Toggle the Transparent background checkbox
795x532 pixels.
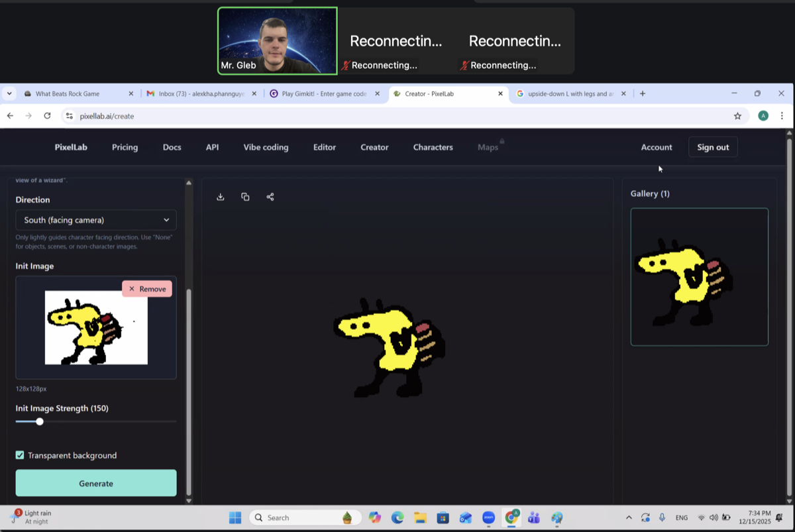tap(20, 455)
